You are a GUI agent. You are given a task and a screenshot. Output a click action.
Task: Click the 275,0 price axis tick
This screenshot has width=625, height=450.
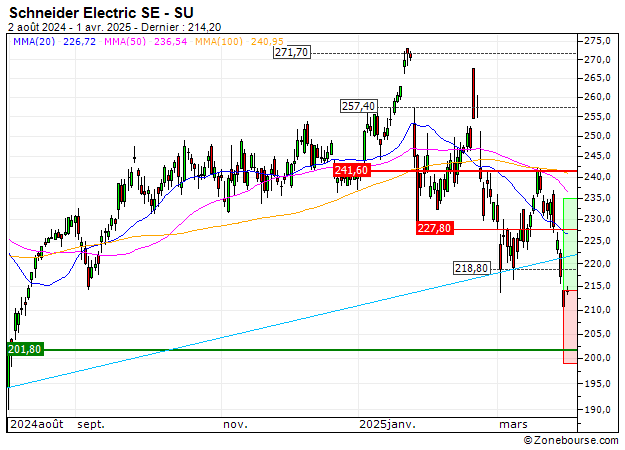pyautogui.click(x=597, y=41)
